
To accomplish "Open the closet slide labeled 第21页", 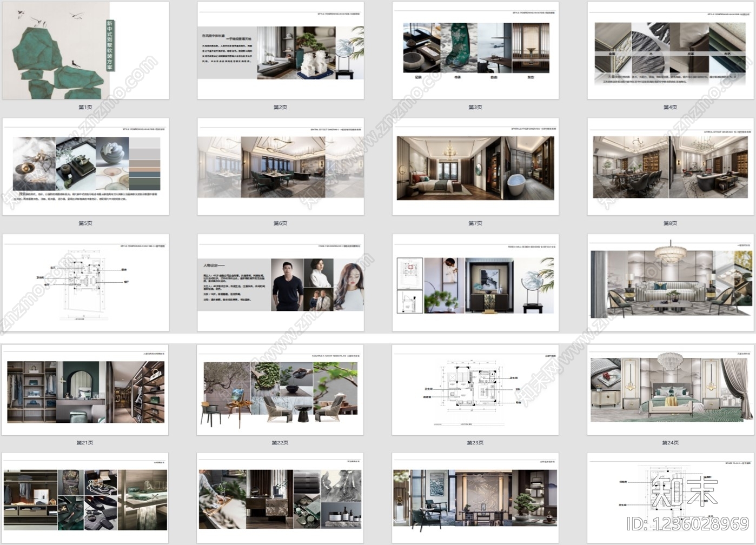I will pyautogui.click(x=85, y=390).
